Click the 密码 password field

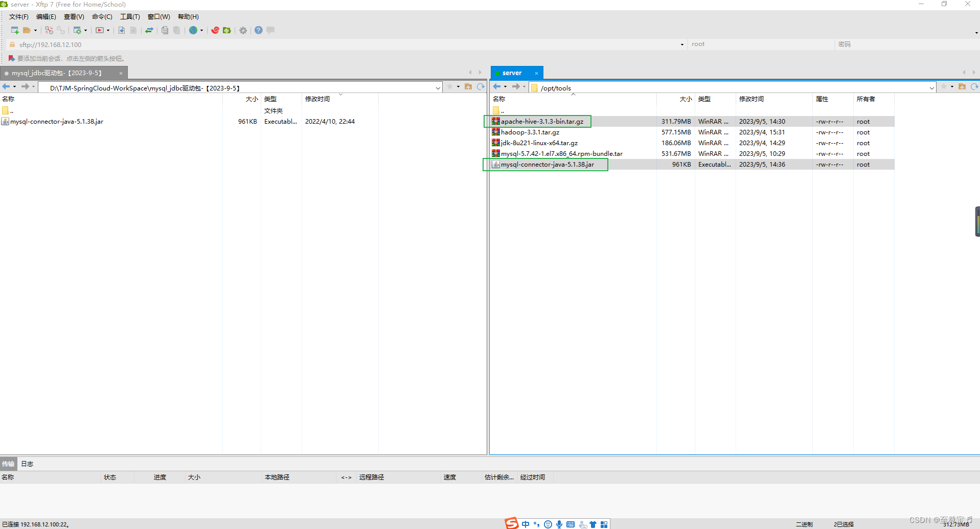(906, 44)
